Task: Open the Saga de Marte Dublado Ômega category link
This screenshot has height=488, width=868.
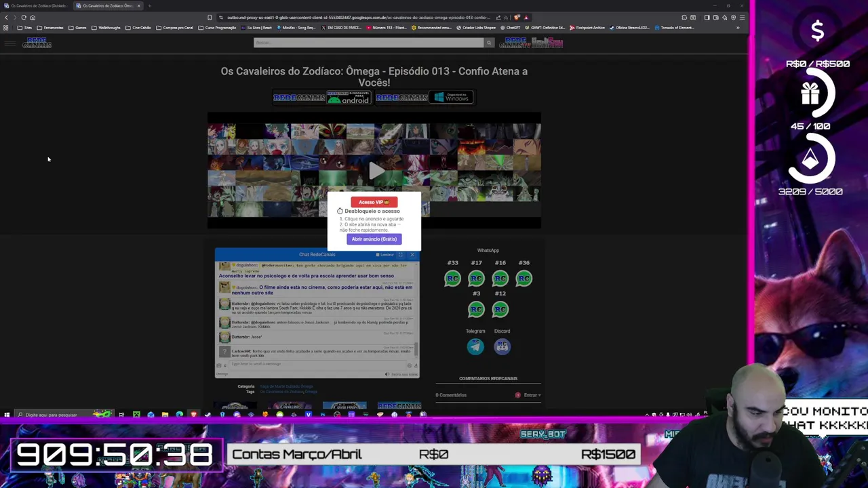Action: point(288,386)
